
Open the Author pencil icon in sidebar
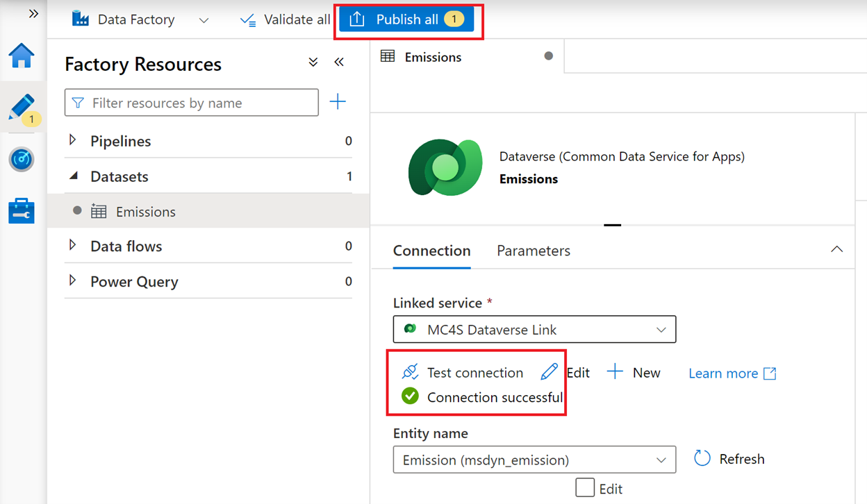coord(22,108)
